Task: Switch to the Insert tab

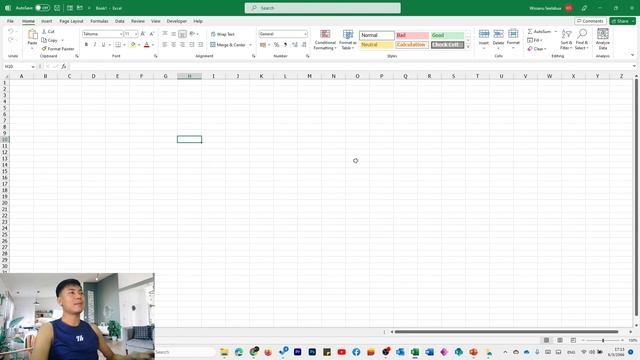Action: (46, 21)
